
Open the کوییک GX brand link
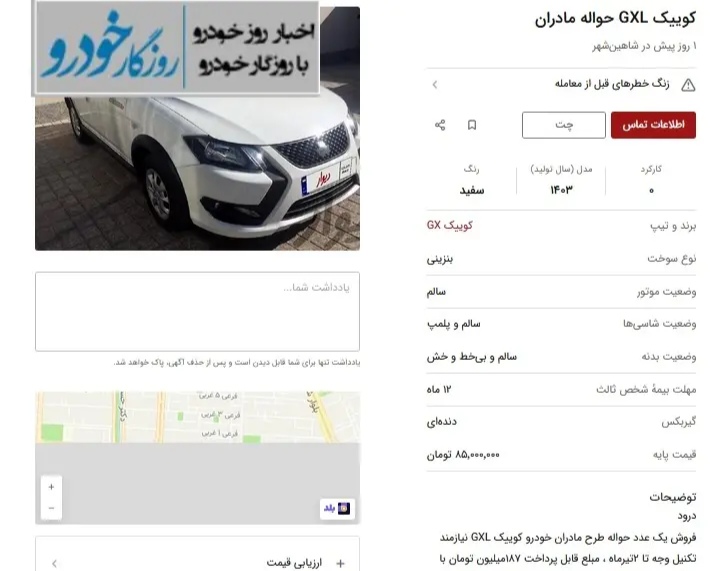pyautogui.click(x=449, y=225)
